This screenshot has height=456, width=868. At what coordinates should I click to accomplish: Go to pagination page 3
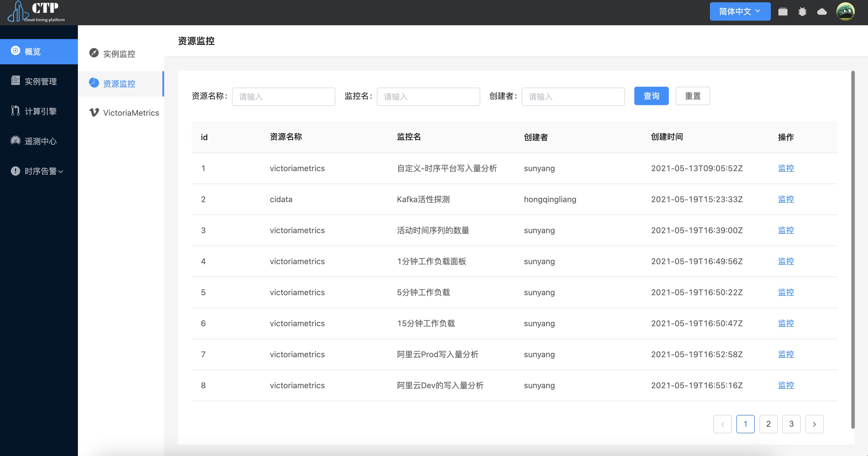791,424
